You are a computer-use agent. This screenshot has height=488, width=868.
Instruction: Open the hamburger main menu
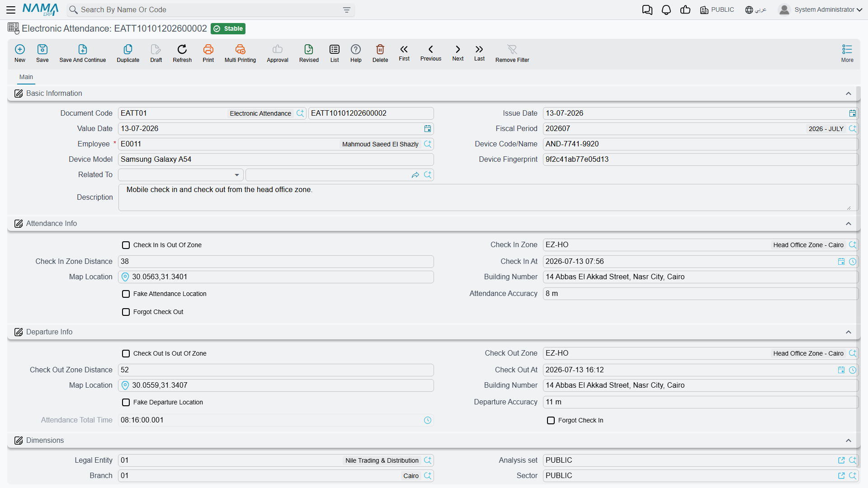[x=11, y=9]
